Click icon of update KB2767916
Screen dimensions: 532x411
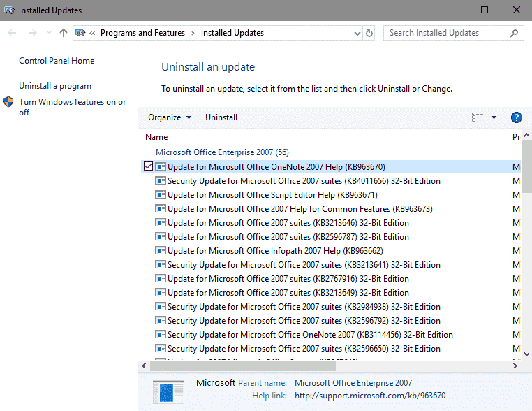[x=161, y=278]
